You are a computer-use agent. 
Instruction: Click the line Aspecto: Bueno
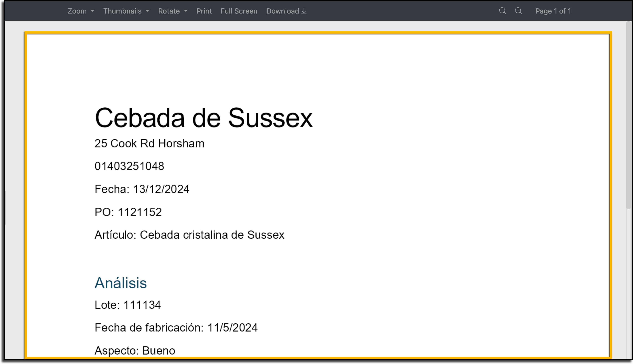click(x=135, y=351)
